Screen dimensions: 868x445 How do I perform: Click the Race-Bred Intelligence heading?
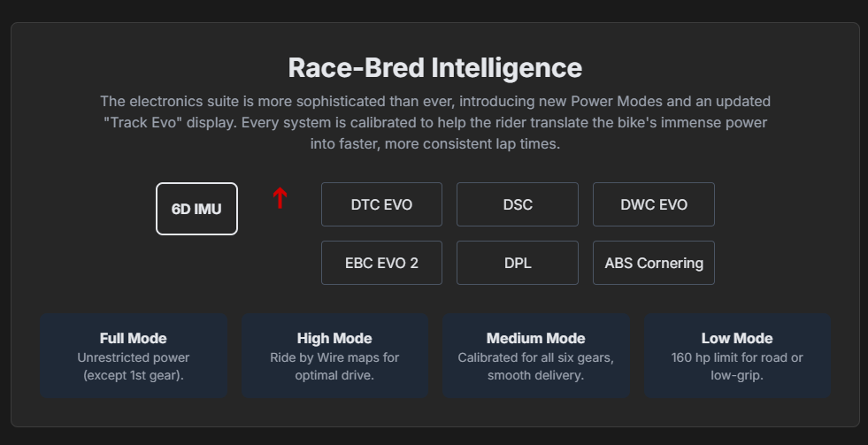click(x=434, y=68)
